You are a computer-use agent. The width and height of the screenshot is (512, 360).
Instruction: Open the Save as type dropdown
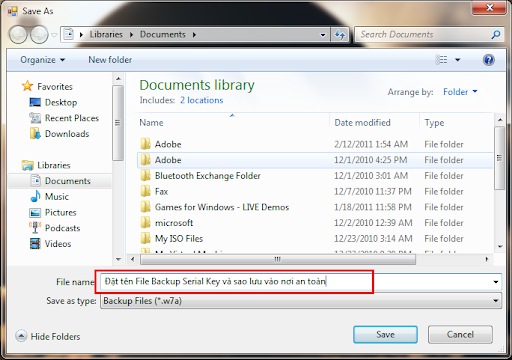[301, 301]
